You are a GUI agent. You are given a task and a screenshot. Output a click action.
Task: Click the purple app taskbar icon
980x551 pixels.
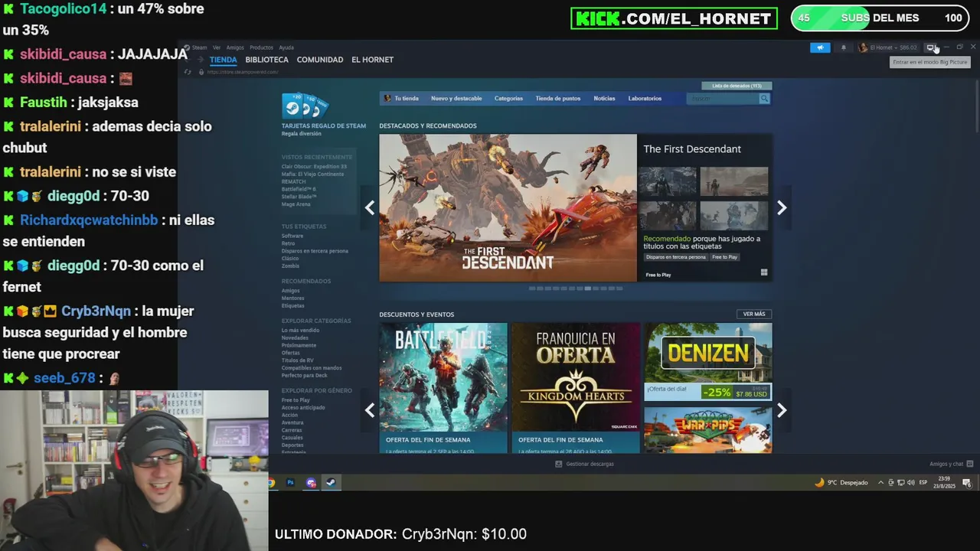point(311,483)
